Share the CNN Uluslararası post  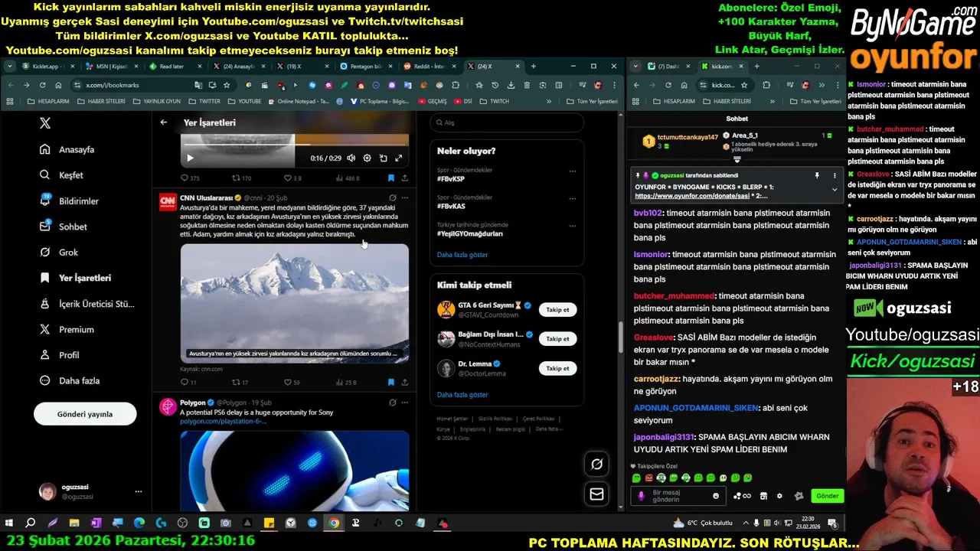(404, 382)
